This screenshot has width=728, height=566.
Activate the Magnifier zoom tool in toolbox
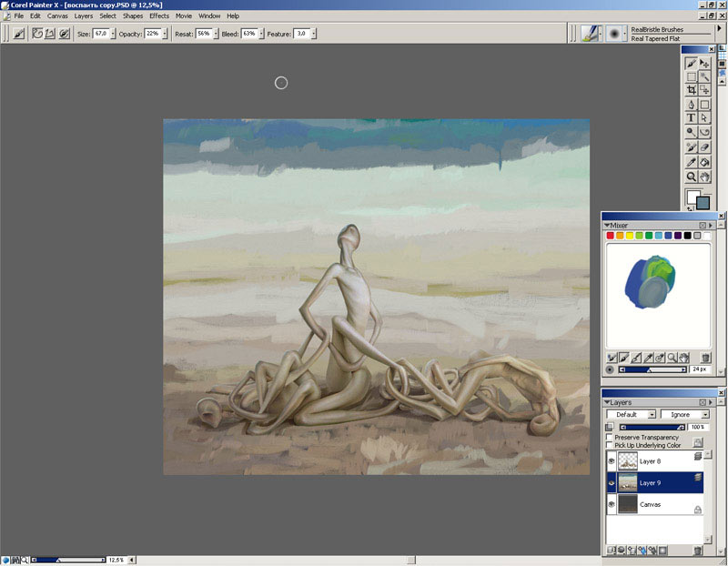pos(692,177)
